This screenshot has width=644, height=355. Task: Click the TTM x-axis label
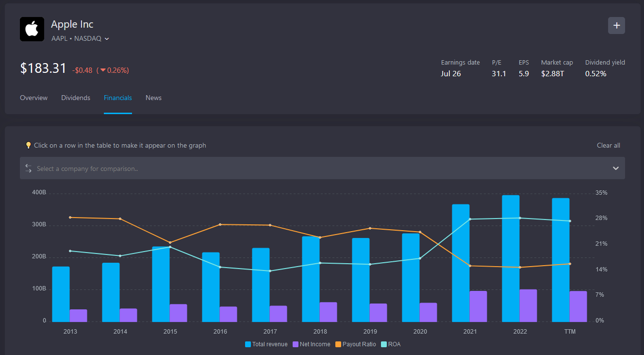pos(569,332)
